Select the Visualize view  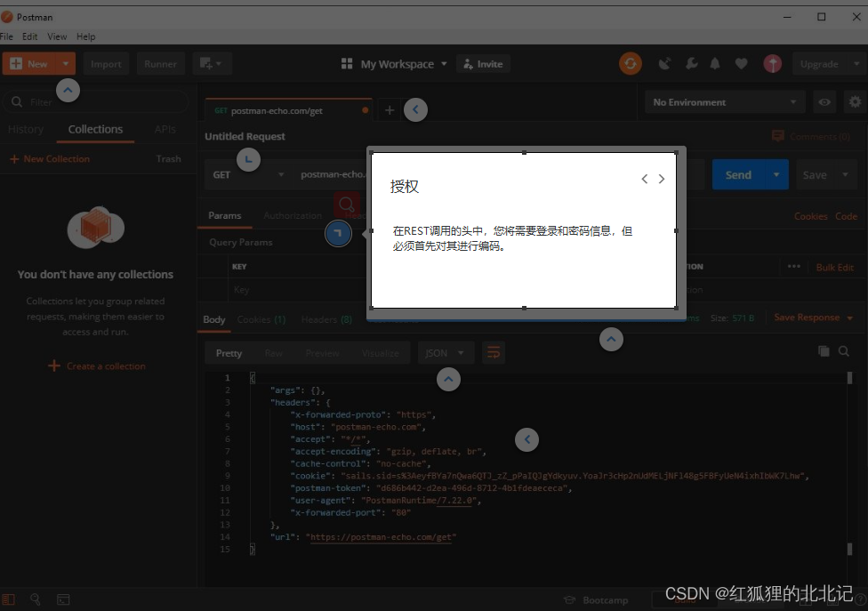pos(381,353)
